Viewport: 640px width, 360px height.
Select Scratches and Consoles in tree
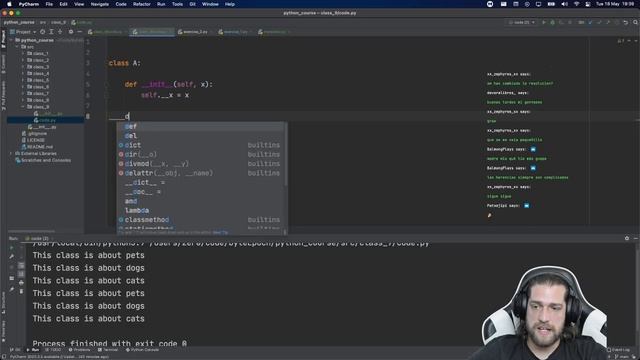click(x=43, y=160)
